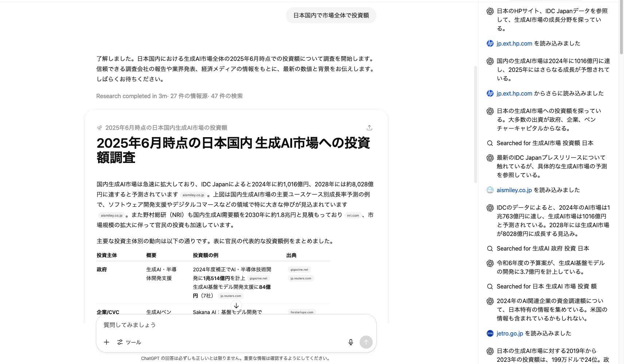Click the send arrow button

point(366,342)
